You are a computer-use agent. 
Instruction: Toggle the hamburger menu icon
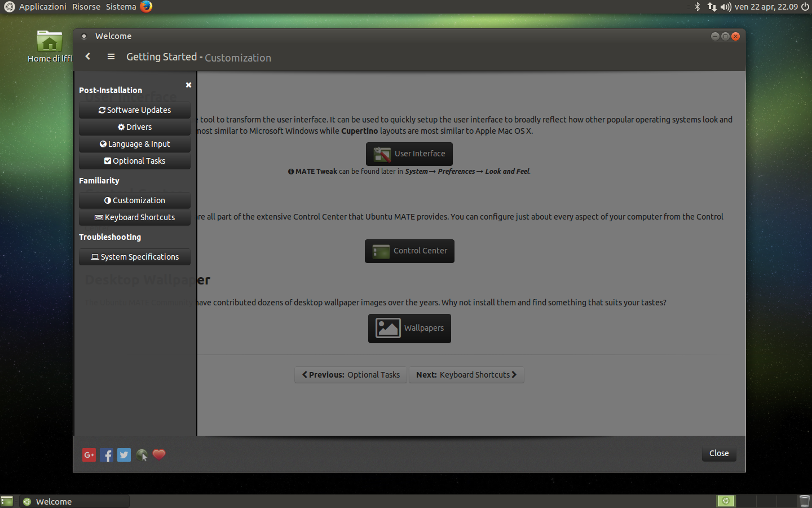pyautogui.click(x=111, y=56)
